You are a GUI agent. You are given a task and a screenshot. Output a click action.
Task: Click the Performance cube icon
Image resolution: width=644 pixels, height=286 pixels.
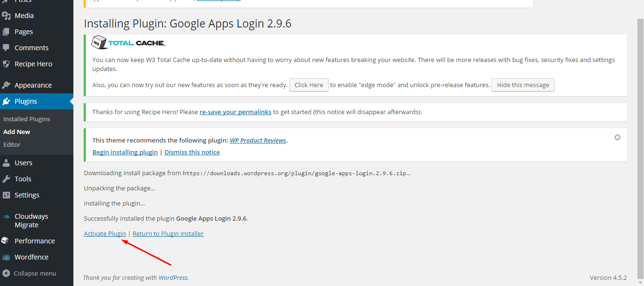[x=5, y=241]
